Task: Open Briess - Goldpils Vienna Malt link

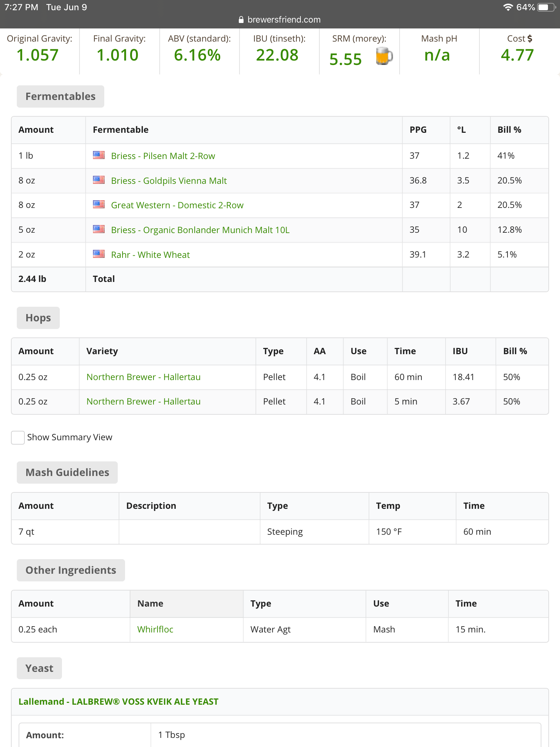Action: click(169, 181)
